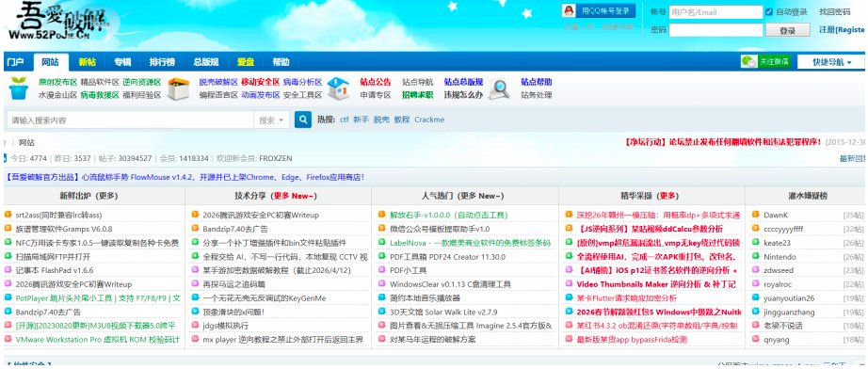Click the icon beside NFC万用读卡专家 post
The width and height of the screenshot is (868, 369).
pos(8,242)
